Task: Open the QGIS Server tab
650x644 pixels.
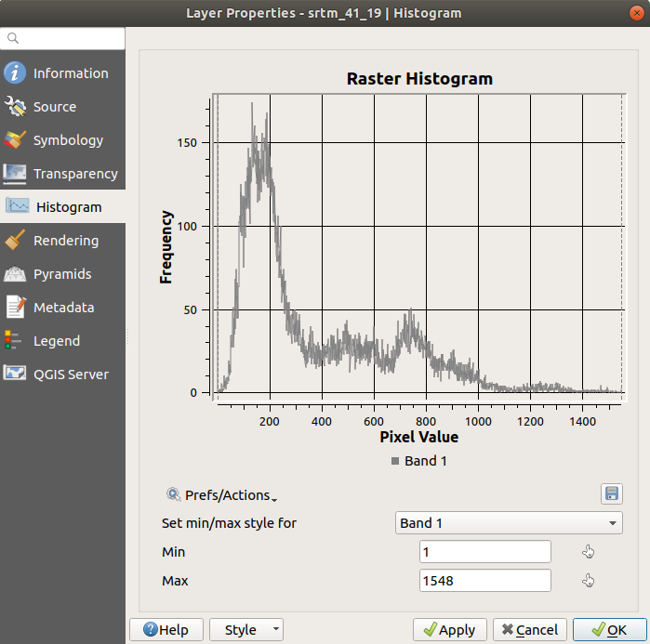Action: (x=70, y=375)
